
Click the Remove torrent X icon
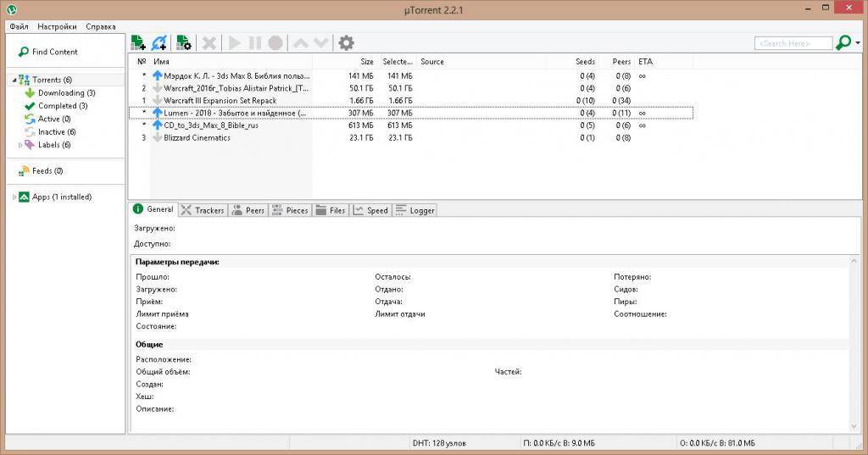pyautogui.click(x=209, y=42)
